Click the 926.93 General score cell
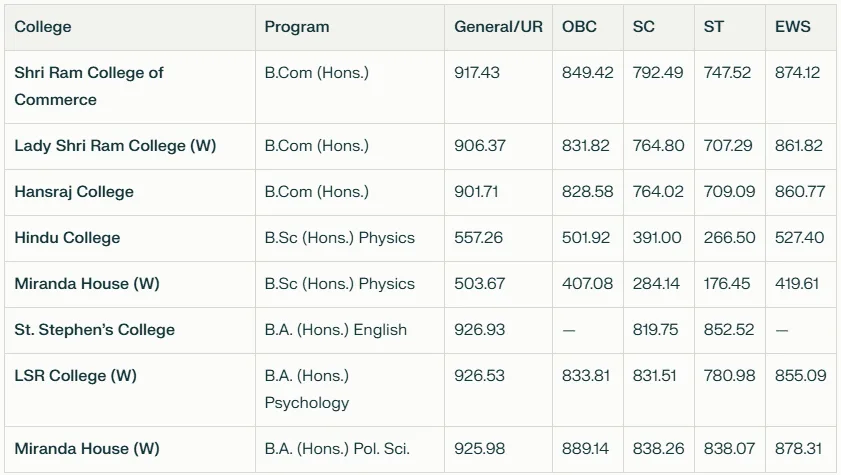This screenshot has width=841, height=475. 498,330
